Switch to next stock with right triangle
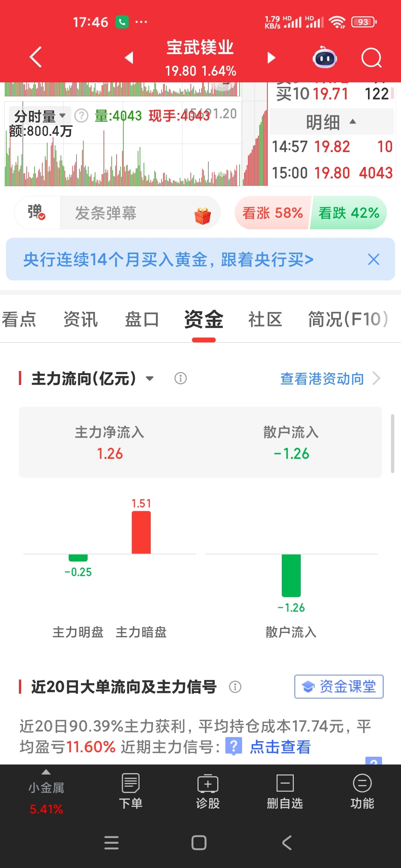401x868 pixels. point(271,57)
